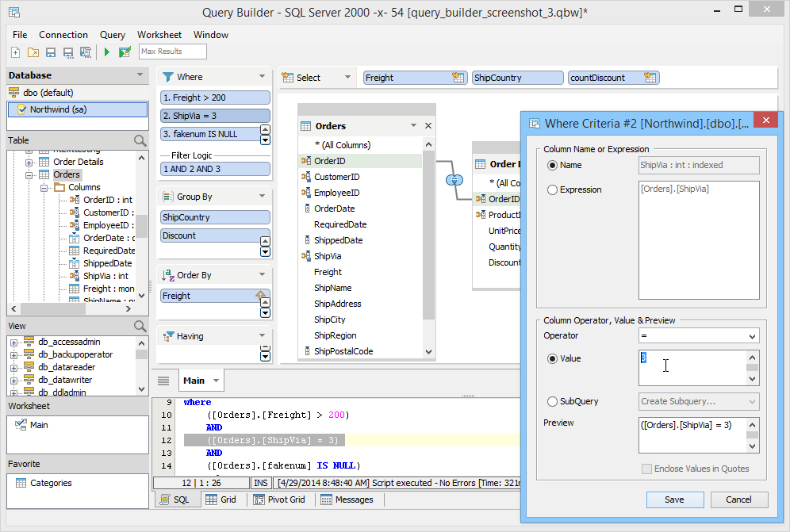790x532 pixels.
Task: Open the Group By dropdown arrow
Action: point(262,196)
